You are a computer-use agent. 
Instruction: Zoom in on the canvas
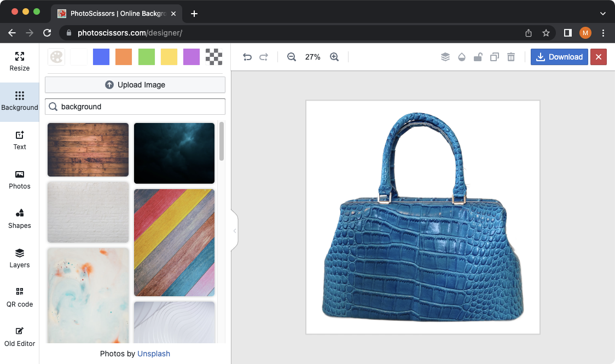[334, 57]
